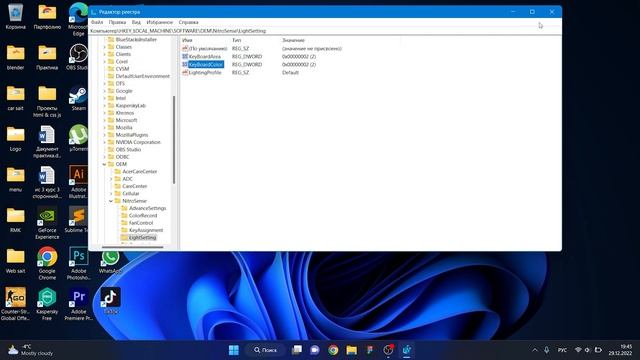Open the RMK folder on desktop
640x360 pixels.
tap(15, 220)
